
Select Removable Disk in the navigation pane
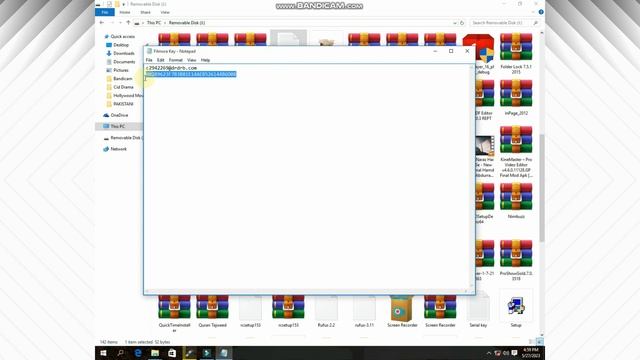pos(125,138)
